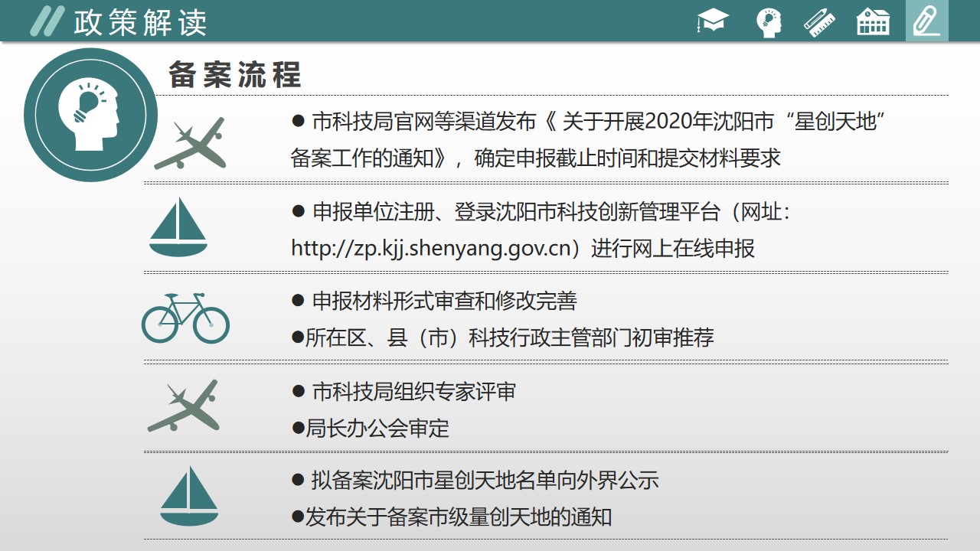This screenshot has width=980, height=551.
Task: Click the pencil and ruler icon
Action: (819, 21)
